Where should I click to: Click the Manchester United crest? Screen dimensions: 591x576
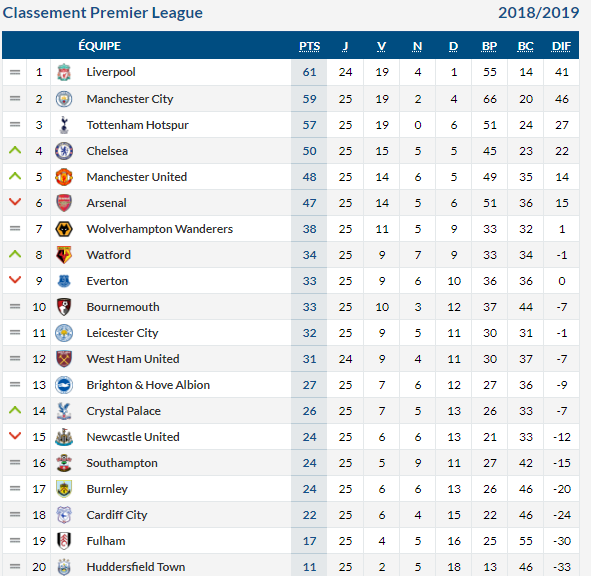point(64,177)
